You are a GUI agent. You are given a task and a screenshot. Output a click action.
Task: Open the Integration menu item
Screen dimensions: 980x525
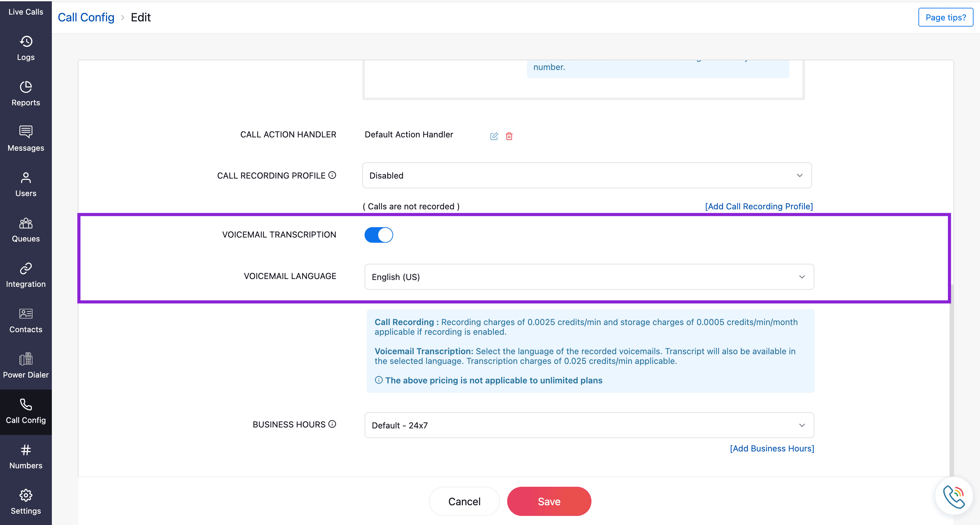point(26,275)
